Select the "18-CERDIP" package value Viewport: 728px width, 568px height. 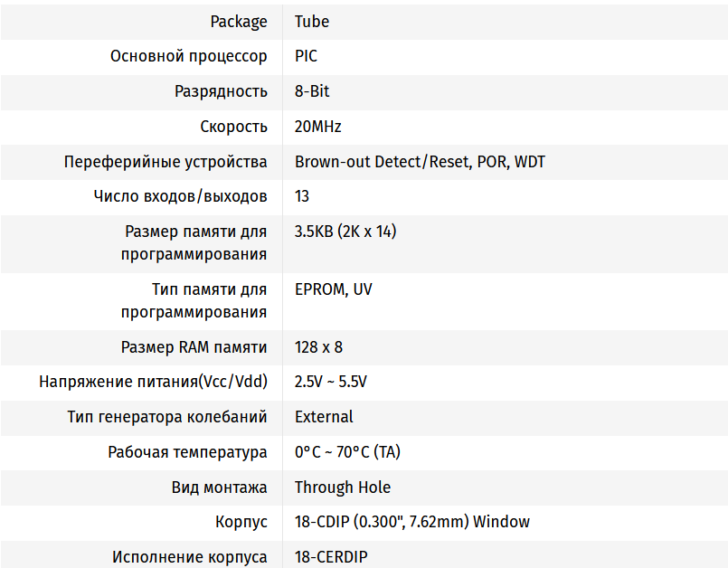click(331, 557)
